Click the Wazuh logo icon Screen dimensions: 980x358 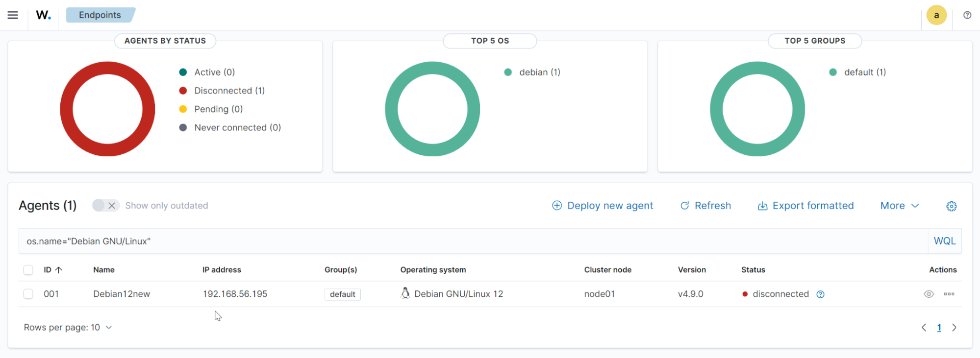point(43,15)
